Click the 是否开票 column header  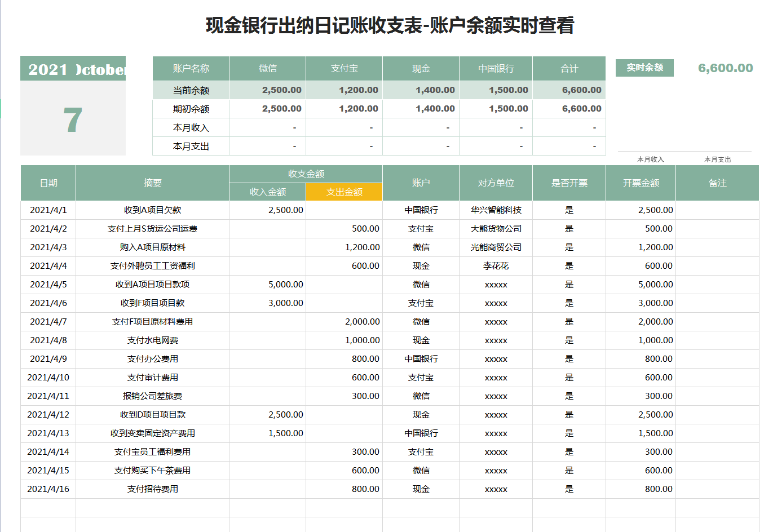point(569,183)
